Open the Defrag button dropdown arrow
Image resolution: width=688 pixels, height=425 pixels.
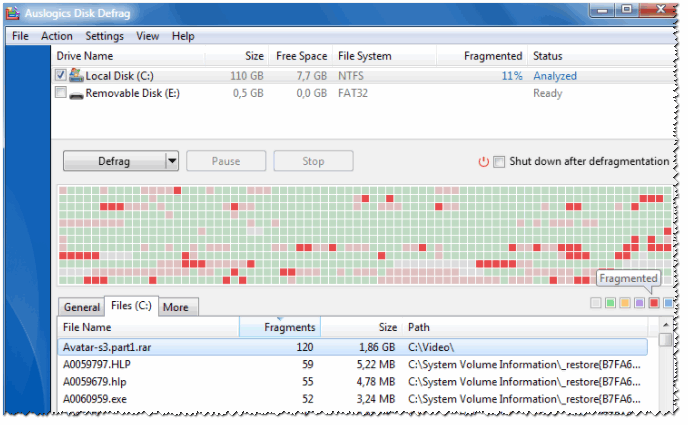[172, 161]
